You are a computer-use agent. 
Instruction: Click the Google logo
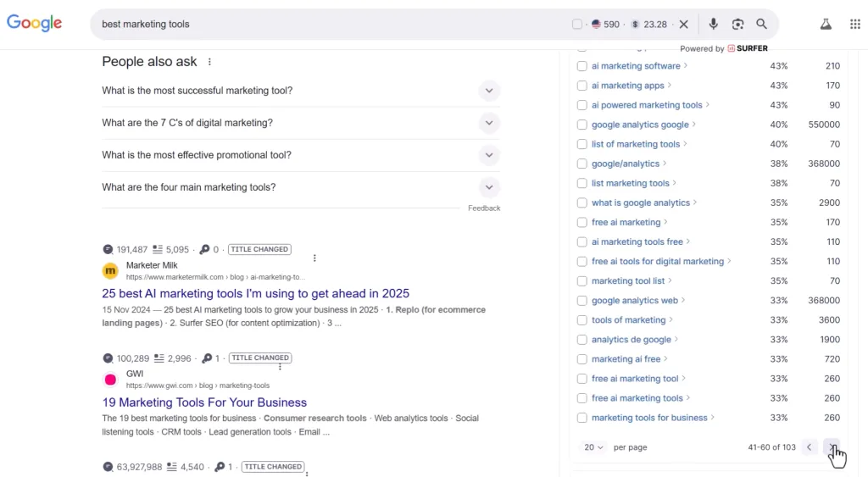click(x=34, y=23)
